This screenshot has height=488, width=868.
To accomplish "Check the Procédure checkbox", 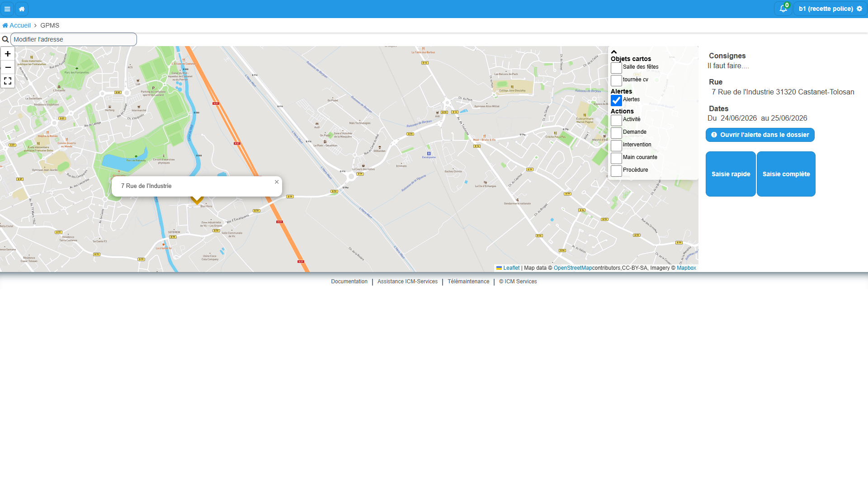I will (616, 171).
